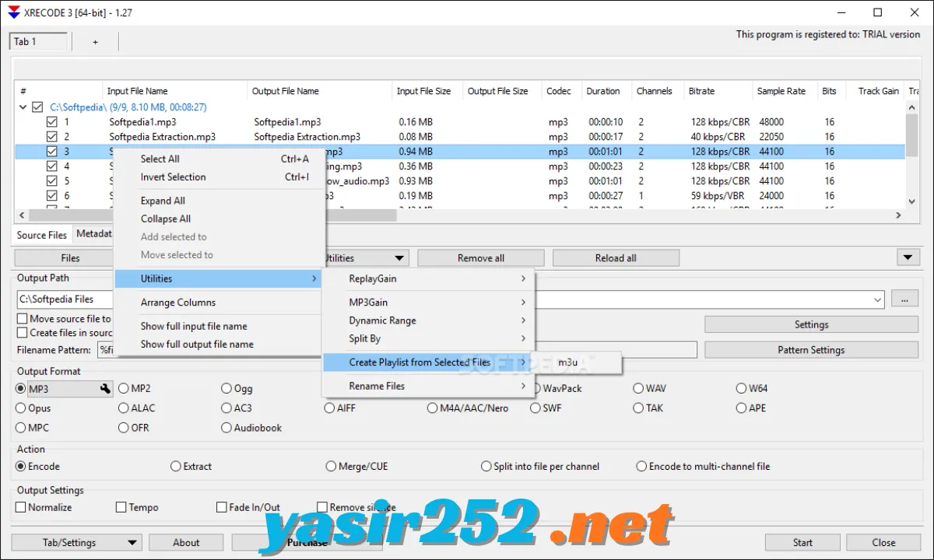The width and height of the screenshot is (934, 560).
Task: Open the Tab/Settings dropdown
Action: 132,543
